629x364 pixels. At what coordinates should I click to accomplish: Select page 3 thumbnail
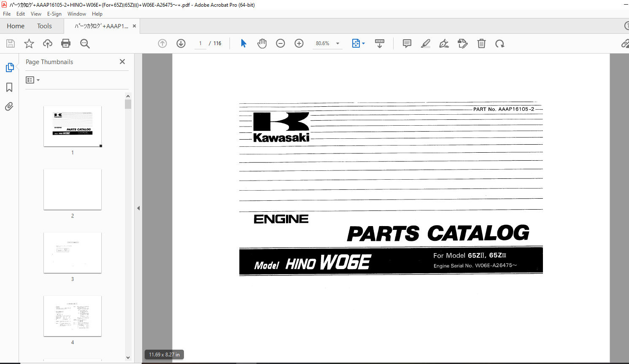(73, 253)
